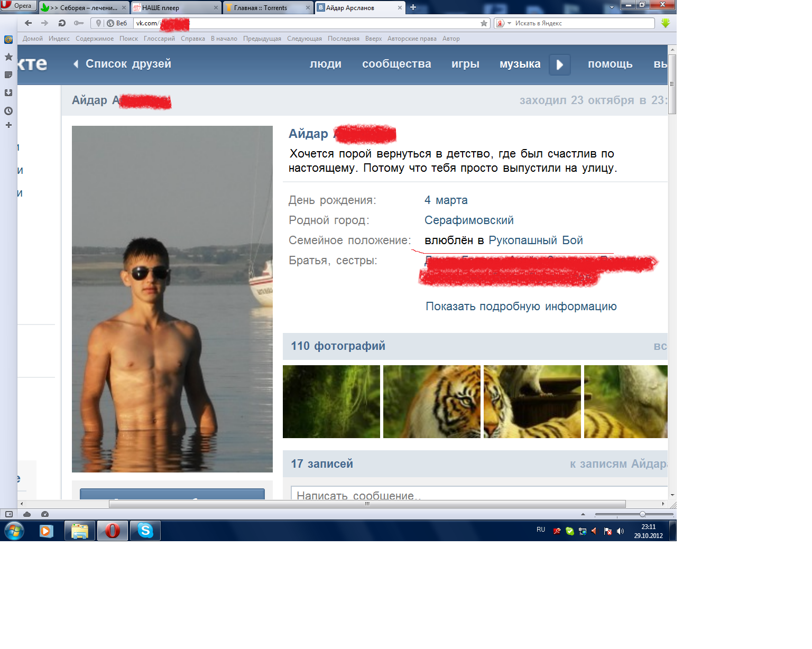Open the Bookmarks panel star in sidebar
Image resolution: width=812 pixels, height=649 pixels.
click(8, 57)
